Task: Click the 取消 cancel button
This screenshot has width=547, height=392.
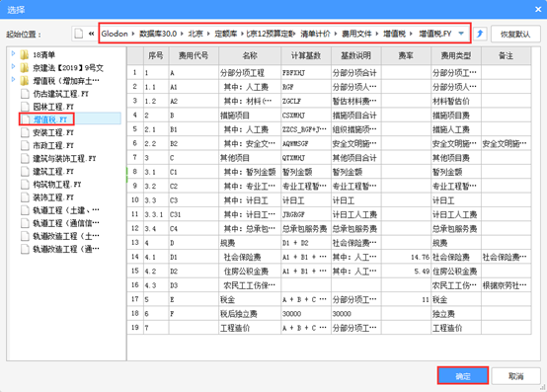Action: [516, 376]
